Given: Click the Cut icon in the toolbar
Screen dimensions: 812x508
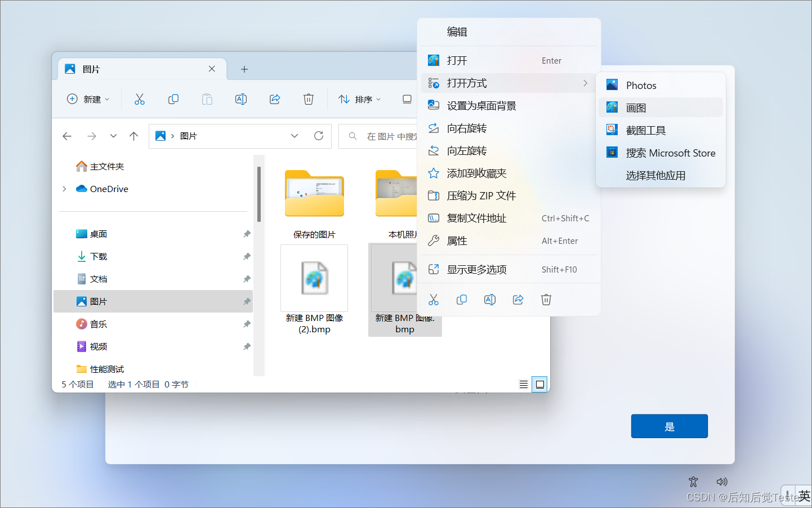Looking at the screenshot, I should [140, 99].
